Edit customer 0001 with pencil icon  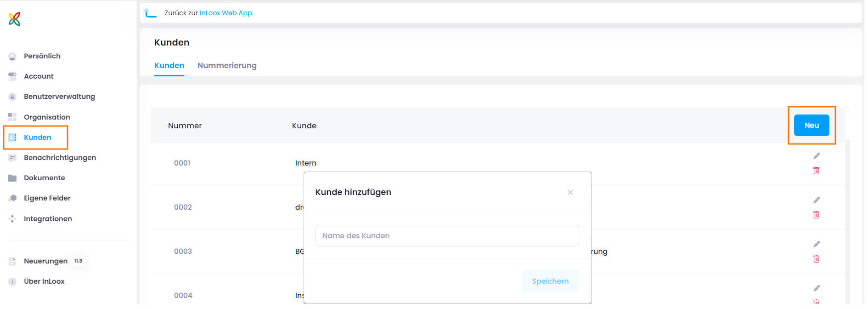817,156
